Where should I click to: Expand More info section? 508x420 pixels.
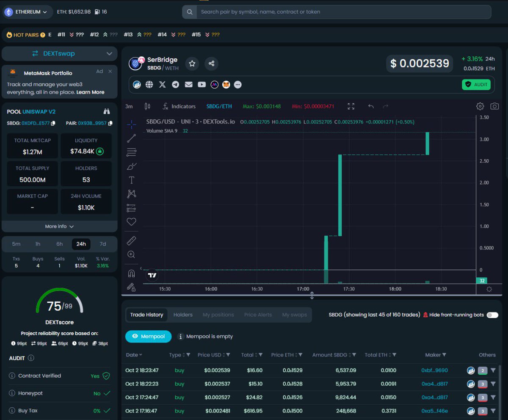[x=60, y=227]
